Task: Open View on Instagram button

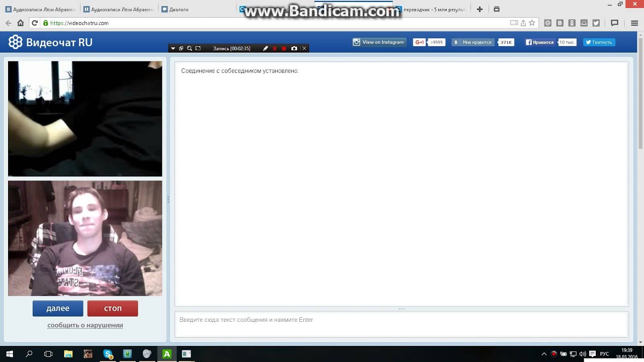Action: 378,42
